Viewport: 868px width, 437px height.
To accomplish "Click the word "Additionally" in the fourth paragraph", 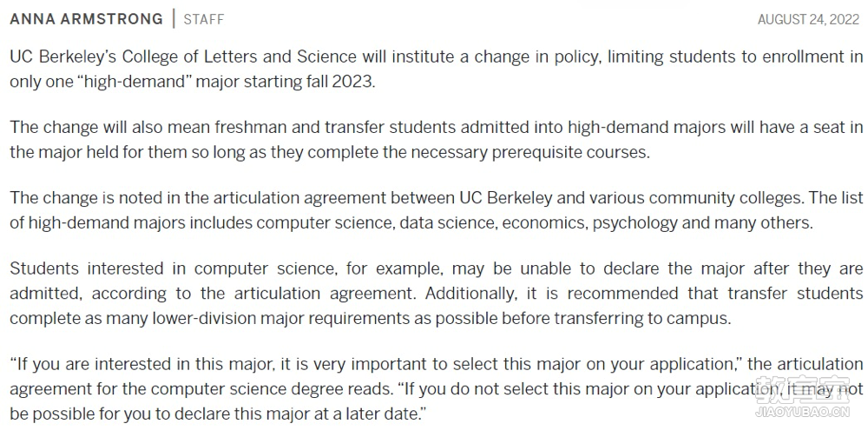I will [470, 293].
